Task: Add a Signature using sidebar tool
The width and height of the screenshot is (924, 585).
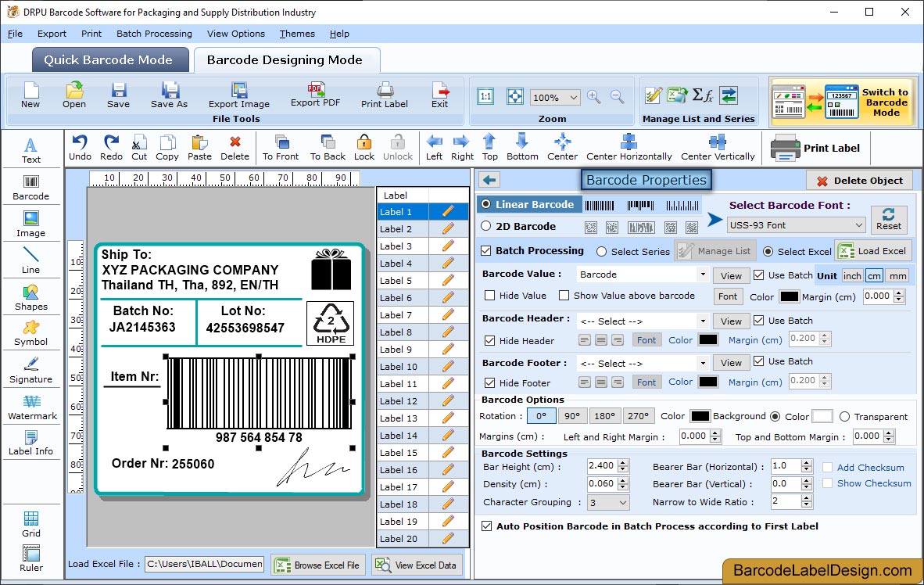Action: pyautogui.click(x=30, y=371)
